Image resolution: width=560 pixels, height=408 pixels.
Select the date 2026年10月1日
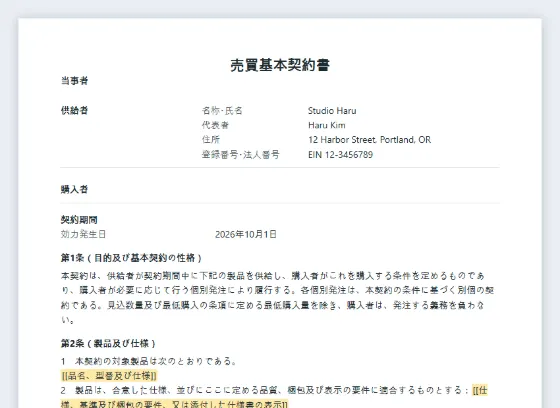pyautogui.click(x=246, y=234)
